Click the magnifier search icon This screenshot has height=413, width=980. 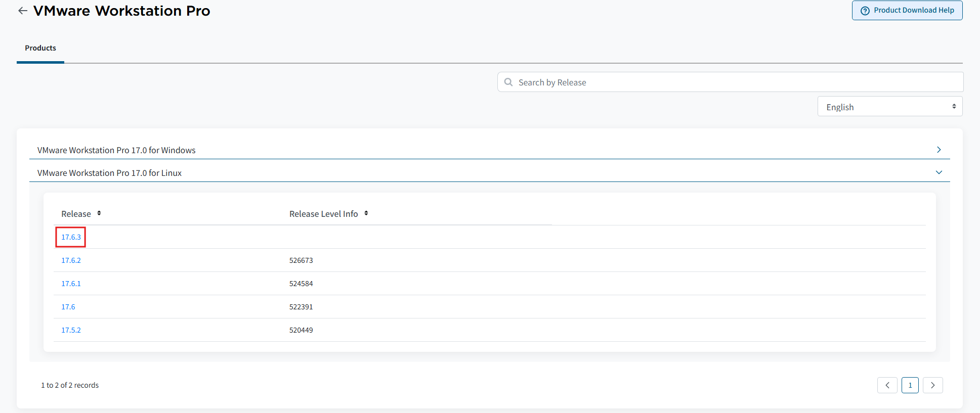tap(508, 82)
